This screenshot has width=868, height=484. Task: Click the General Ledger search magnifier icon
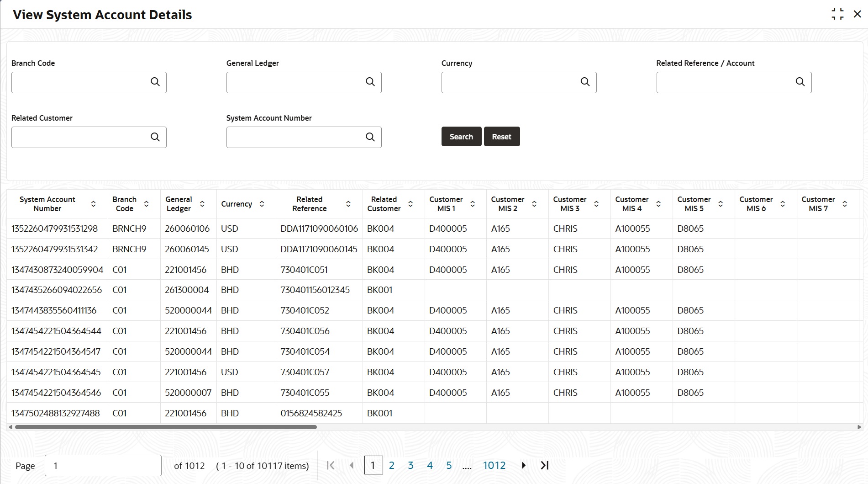(x=370, y=82)
